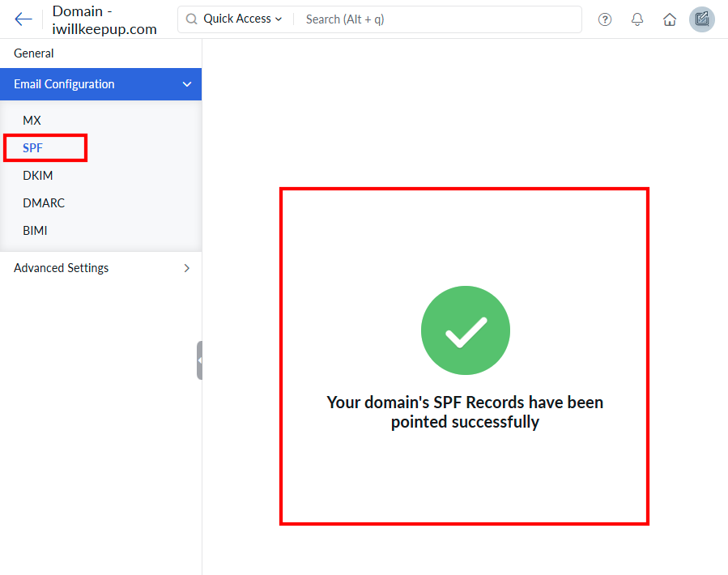728x575 pixels.
Task: Go to the home icon
Action: click(x=670, y=19)
